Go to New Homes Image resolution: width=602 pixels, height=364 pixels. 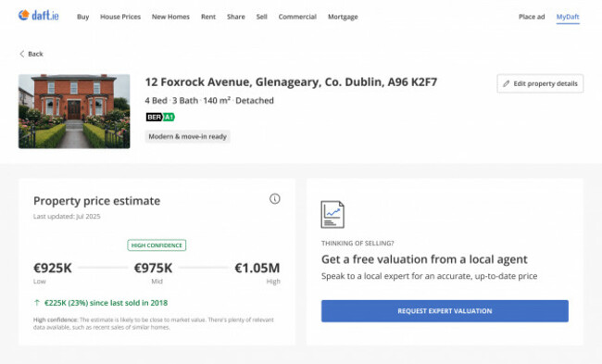[x=170, y=17]
